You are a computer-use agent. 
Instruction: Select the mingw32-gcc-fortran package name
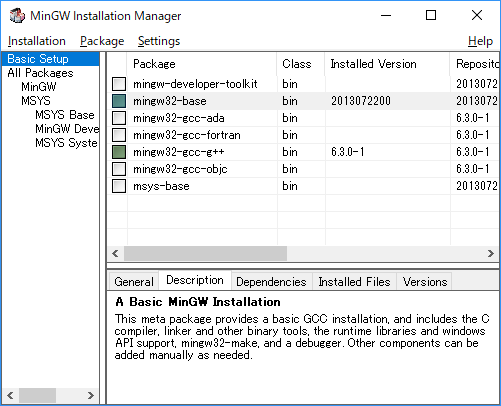(187, 135)
